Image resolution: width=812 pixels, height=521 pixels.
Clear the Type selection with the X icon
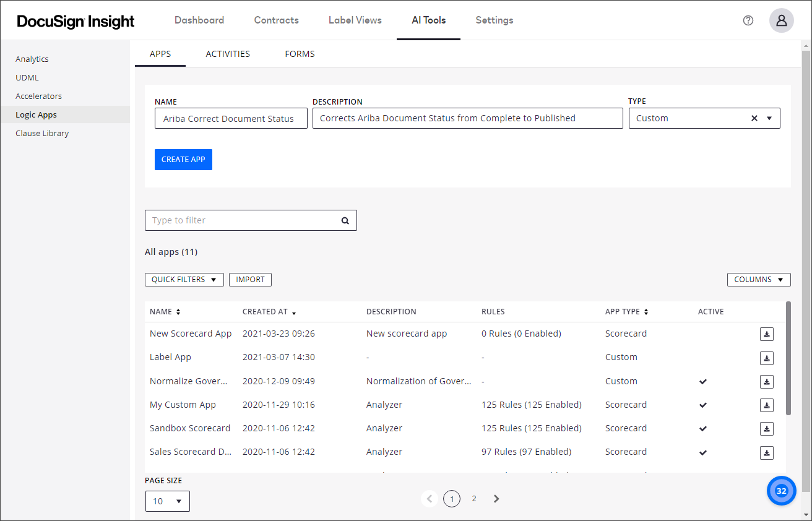(x=754, y=118)
